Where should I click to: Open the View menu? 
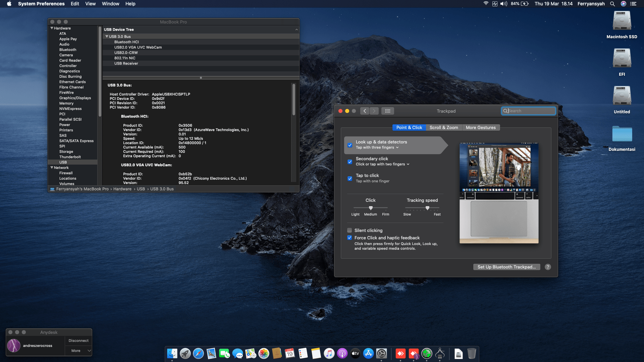pos(90,4)
